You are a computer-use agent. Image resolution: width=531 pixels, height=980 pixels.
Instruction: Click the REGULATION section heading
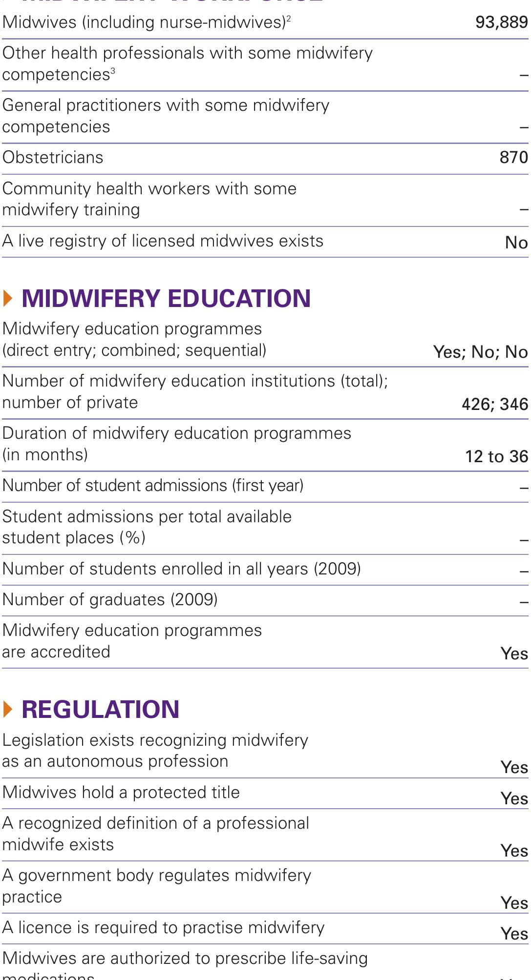coord(100,709)
